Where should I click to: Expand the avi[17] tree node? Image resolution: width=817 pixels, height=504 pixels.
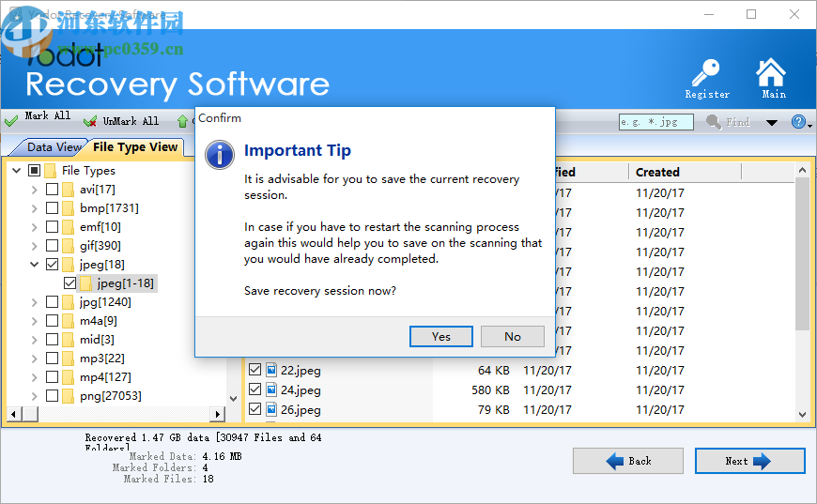[35, 190]
